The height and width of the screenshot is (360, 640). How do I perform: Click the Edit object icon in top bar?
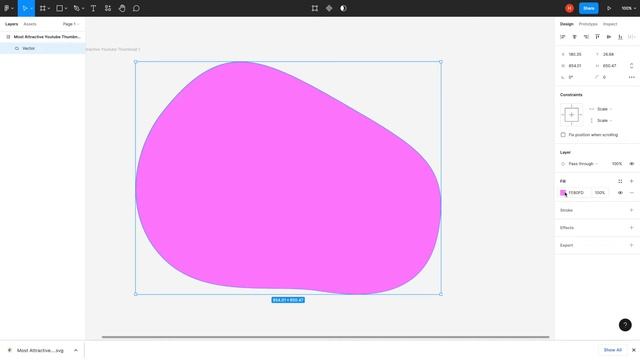coord(315,8)
